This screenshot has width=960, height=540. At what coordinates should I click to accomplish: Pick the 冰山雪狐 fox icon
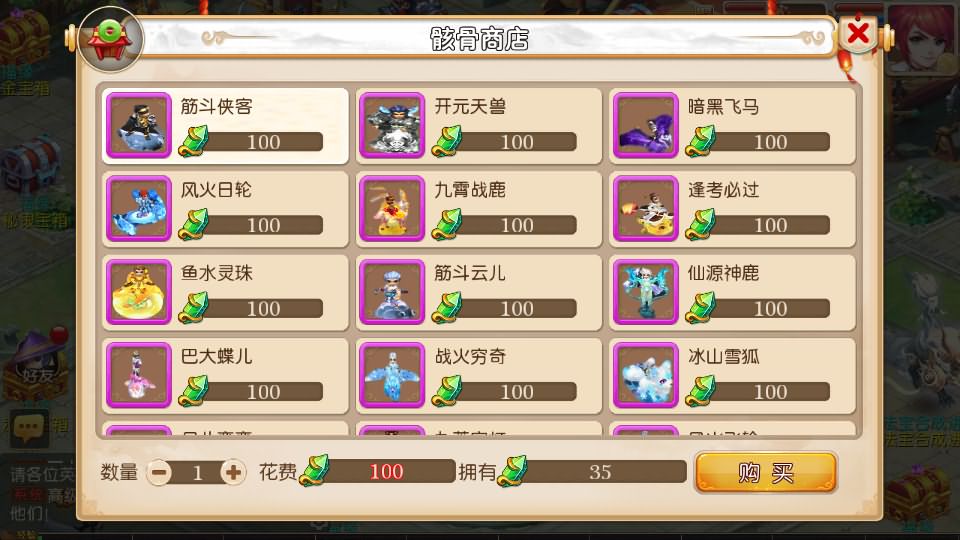[x=645, y=375]
